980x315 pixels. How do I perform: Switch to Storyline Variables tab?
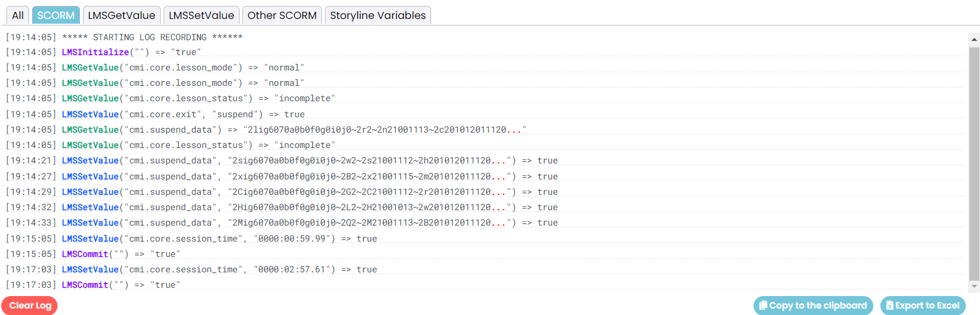pos(378,15)
